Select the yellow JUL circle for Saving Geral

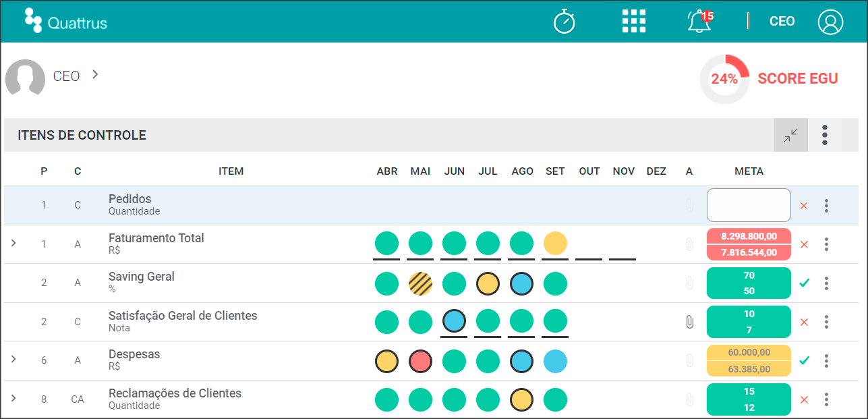pos(488,283)
